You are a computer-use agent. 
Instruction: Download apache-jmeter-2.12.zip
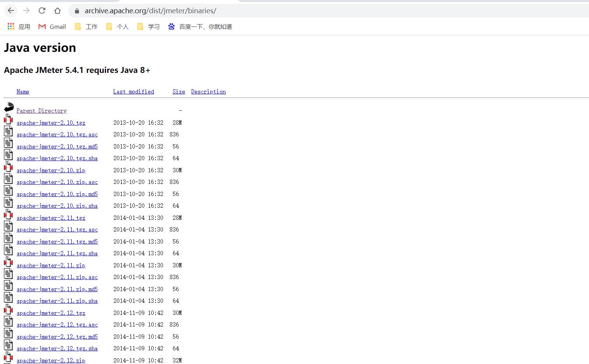(x=51, y=360)
